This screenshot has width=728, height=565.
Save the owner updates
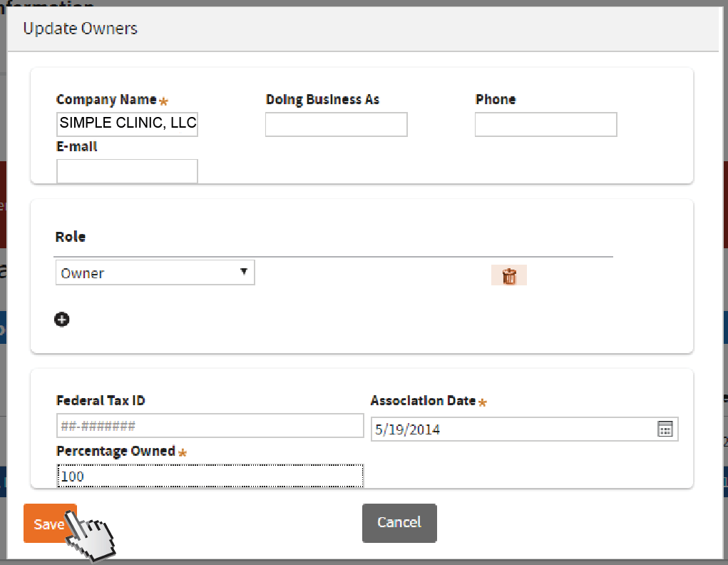(x=48, y=524)
